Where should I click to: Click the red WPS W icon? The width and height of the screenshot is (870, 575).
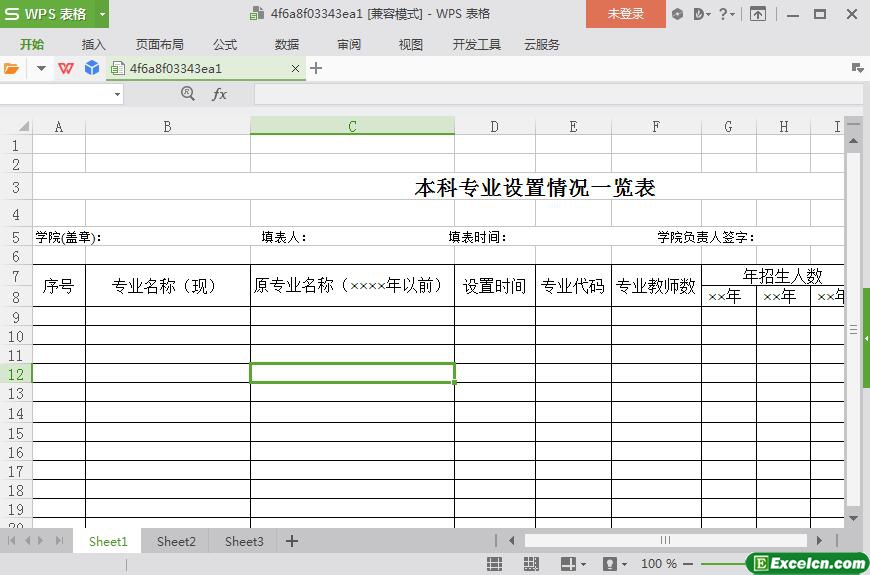coord(66,69)
